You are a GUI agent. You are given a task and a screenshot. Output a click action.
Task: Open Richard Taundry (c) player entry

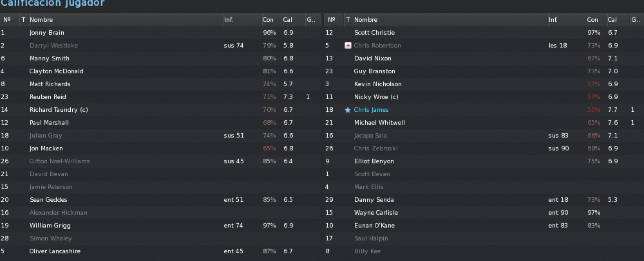coord(59,110)
